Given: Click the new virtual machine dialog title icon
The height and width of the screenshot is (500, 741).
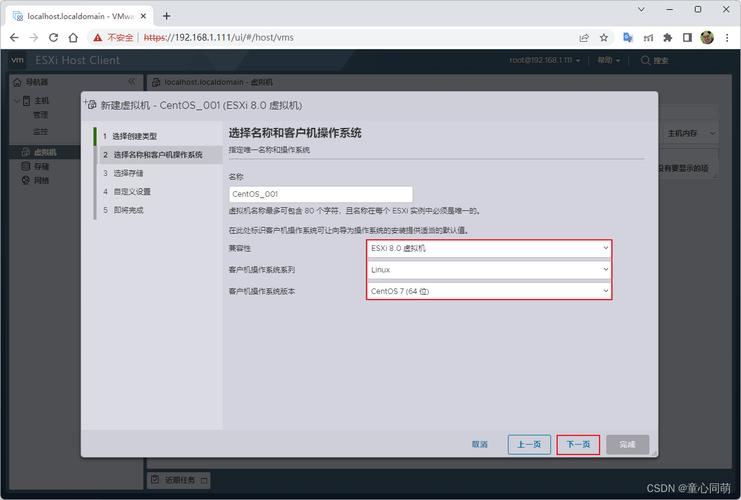Looking at the screenshot, I should pyautogui.click(x=91, y=104).
